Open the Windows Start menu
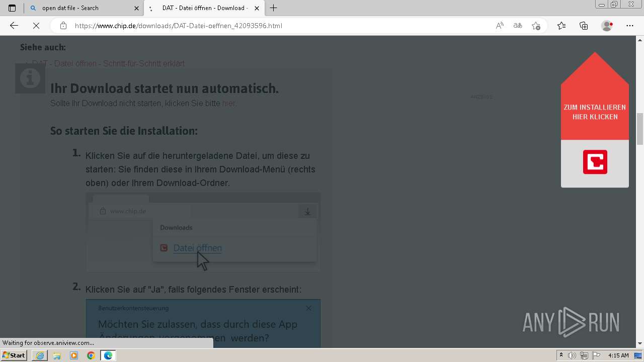Image resolution: width=644 pixels, height=362 pixels. point(14,355)
